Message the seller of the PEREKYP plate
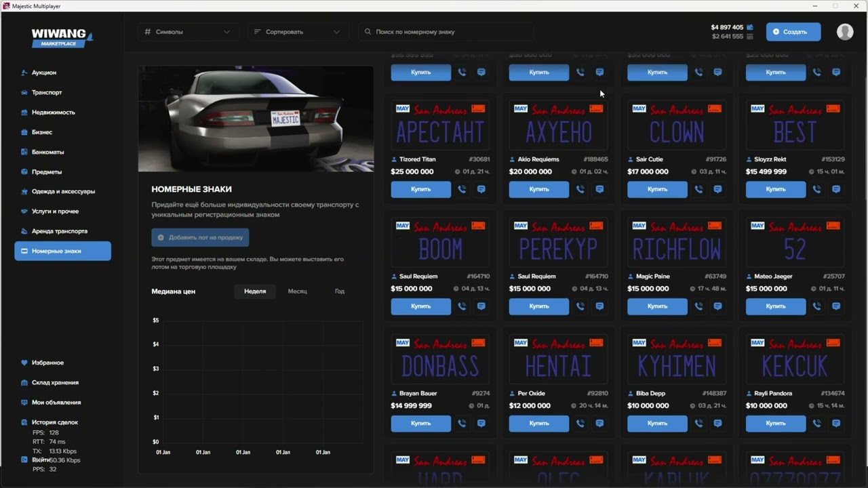868x488 pixels. pos(599,306)
